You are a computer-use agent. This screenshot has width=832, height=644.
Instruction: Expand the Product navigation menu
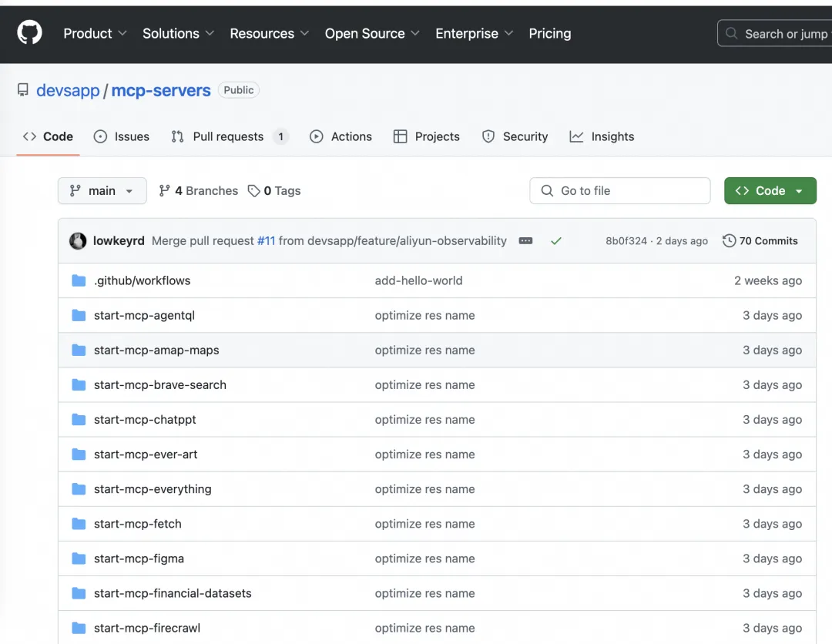[x=96, y=33]
